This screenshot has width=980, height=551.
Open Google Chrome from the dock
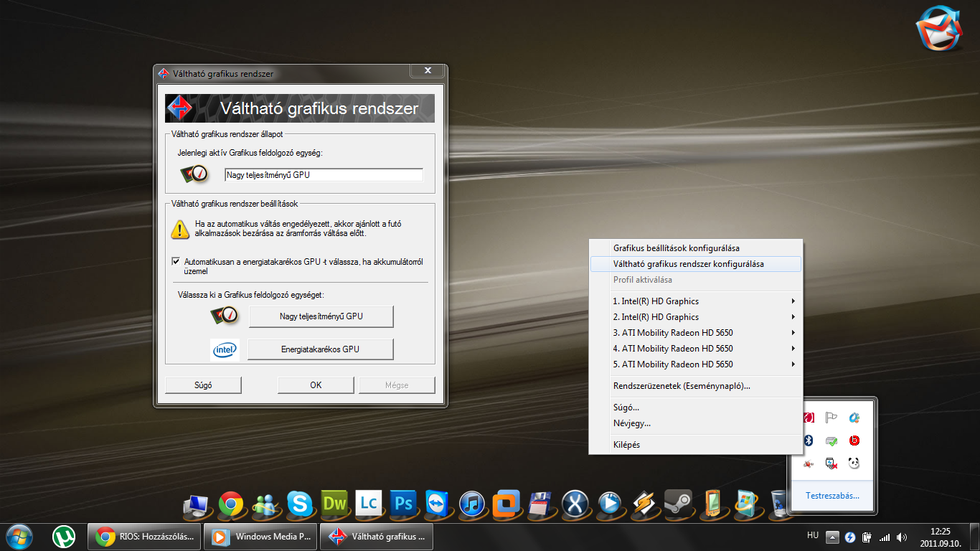point(231,504)
